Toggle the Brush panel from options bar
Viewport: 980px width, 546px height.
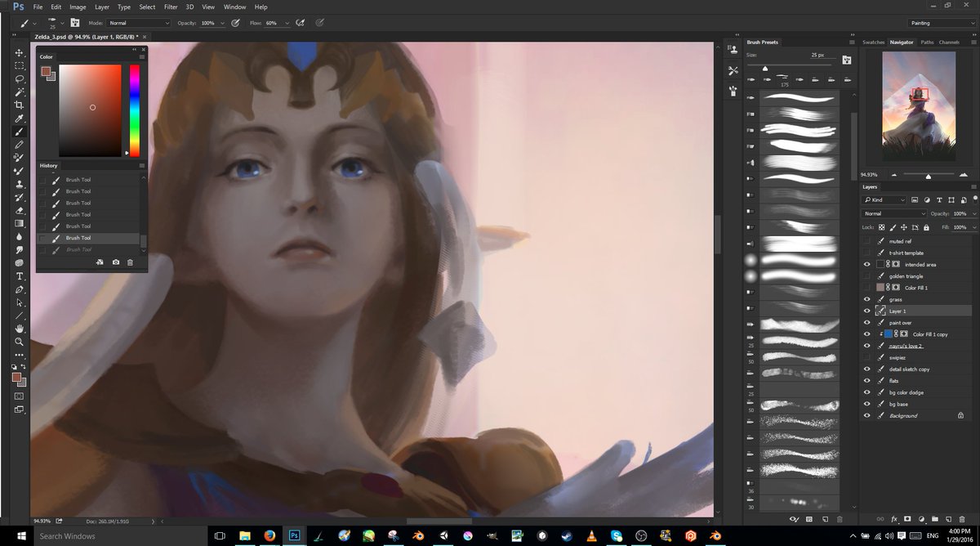point(75,23)
